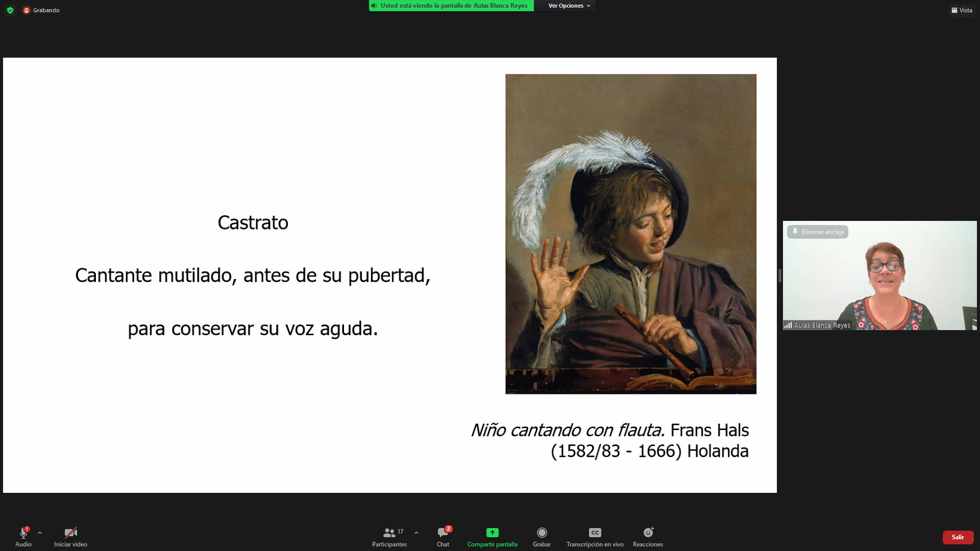The height and width of the screenshot is (551, 980).
Task: Click Eliminar anclaje to unpin video
Action: [818, 232]
